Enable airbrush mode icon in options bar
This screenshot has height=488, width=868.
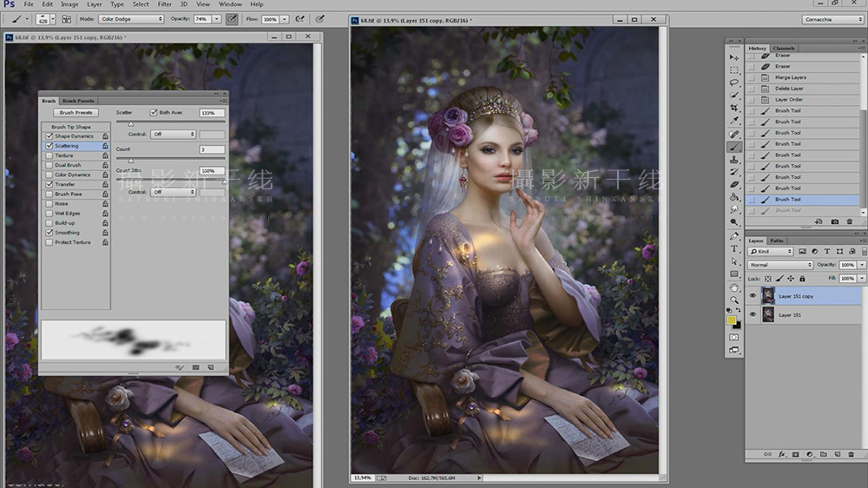coord(299,19)
